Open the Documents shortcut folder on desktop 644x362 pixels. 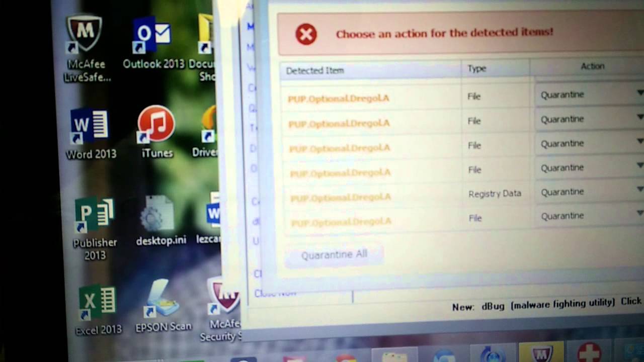tap(204, 48)
